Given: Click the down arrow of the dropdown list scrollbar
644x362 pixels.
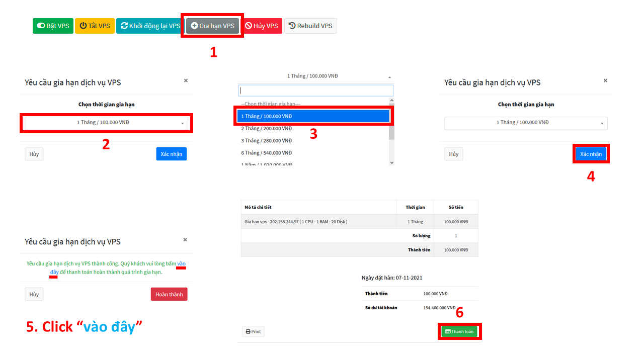Looking at the screenshot, I should coord(392,162).
